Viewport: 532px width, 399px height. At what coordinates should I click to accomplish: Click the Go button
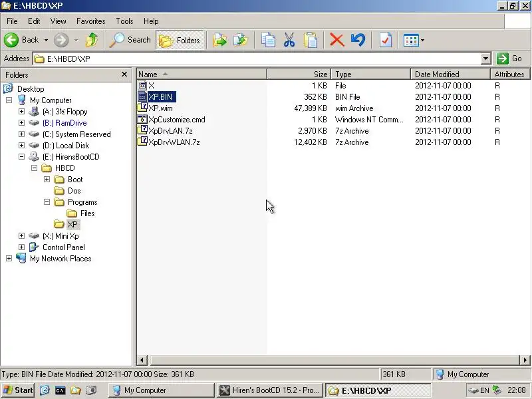(510, 59)
